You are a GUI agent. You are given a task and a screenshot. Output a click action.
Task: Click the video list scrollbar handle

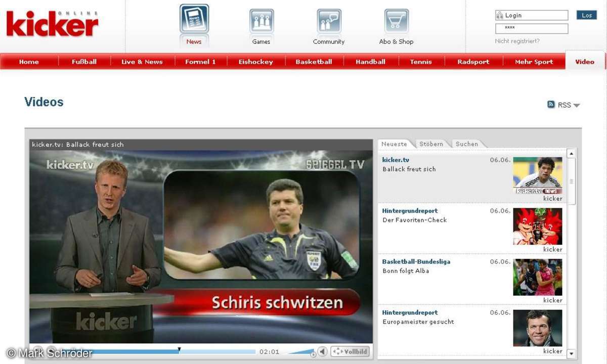[x=571, y=181]
